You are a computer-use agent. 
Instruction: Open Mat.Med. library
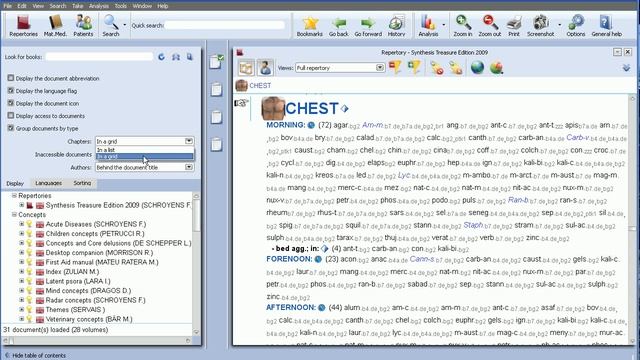pos(55,25)
